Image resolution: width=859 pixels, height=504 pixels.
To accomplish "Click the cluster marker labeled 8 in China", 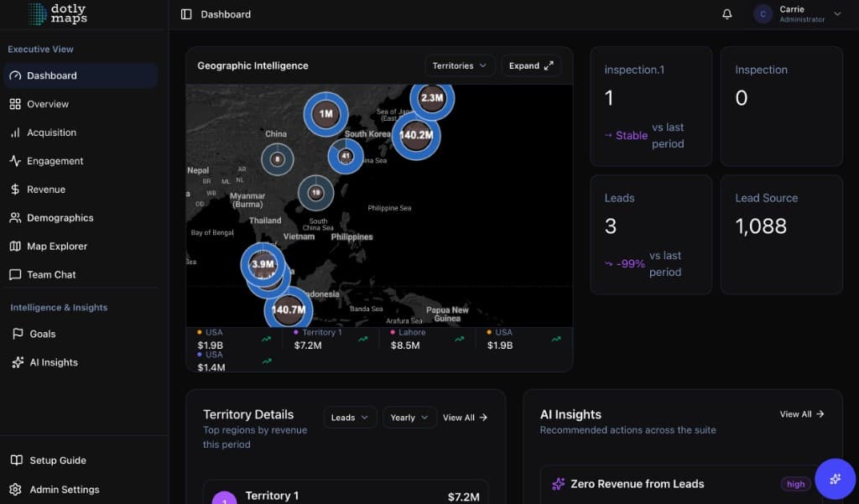I will [x=277, y=159].
